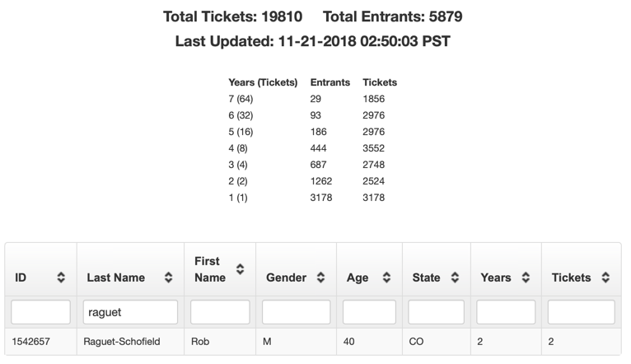Click the Tickets column header label
Viewport: 631px width, 364px height.
[571, 278]
